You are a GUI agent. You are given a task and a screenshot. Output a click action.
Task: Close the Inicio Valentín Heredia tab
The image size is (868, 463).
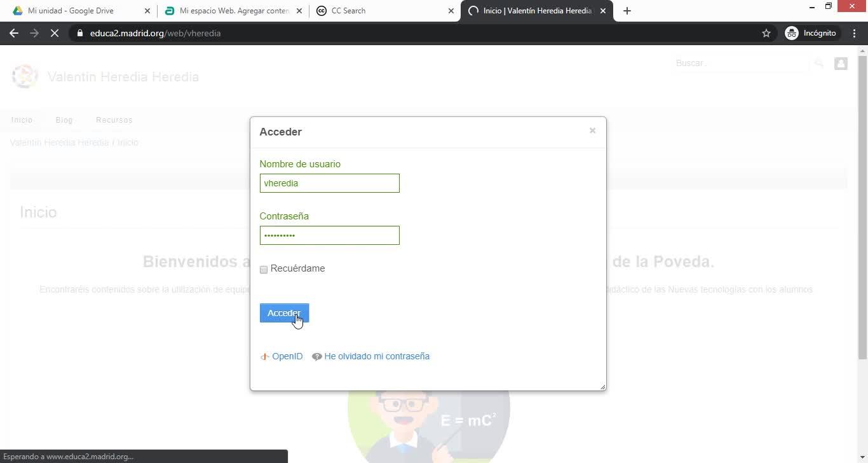pos(603,11)
